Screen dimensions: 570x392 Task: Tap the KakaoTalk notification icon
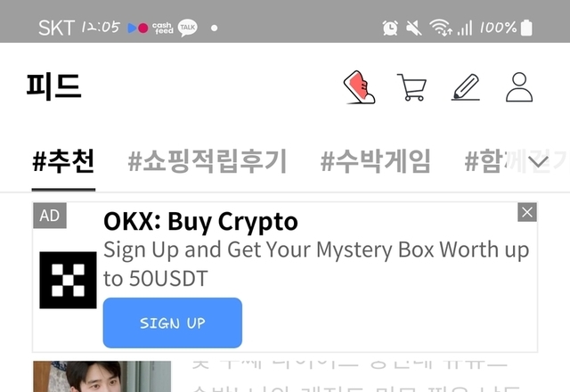188,28
